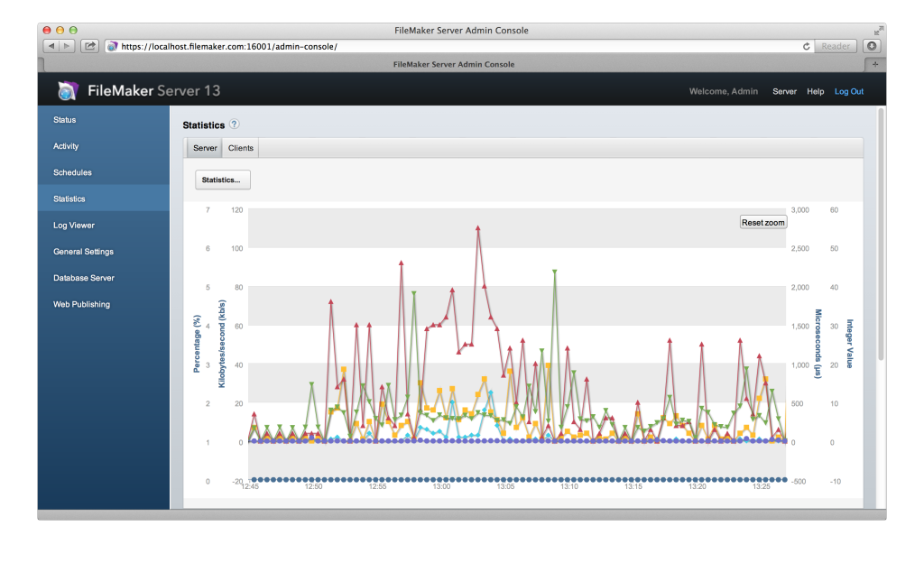Switch to the Clients tab
This screenshot has height=572, width=924.
(241, 148)
